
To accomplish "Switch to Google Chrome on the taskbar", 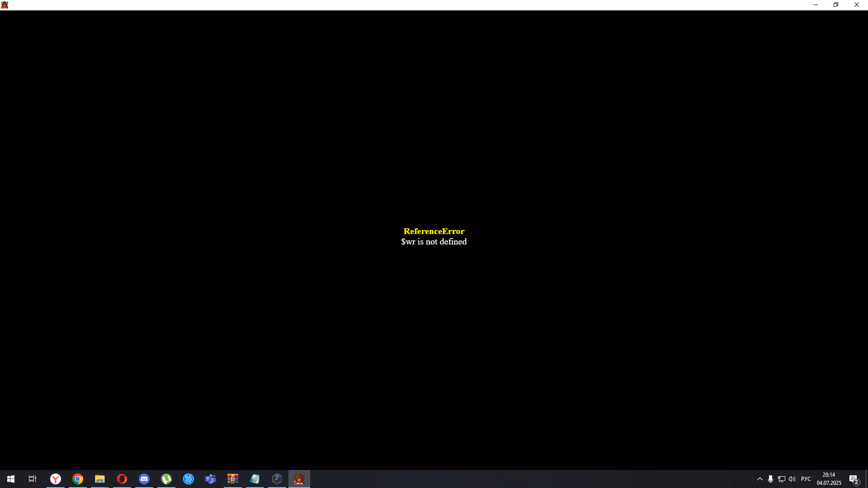I will coord(78,479).
